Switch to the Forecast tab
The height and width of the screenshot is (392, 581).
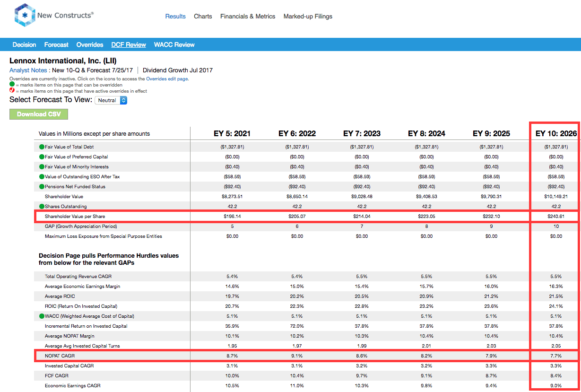click(56, 45)
